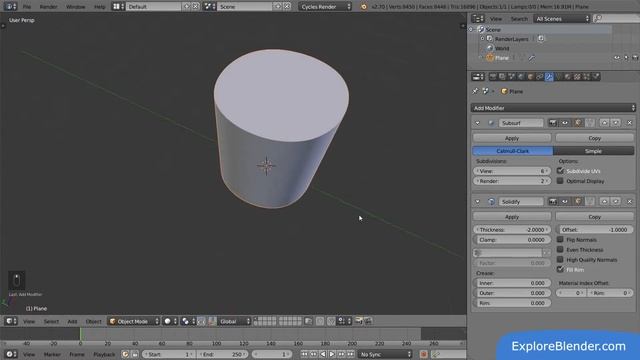640x360 pixels.
Task: Collapse the Subsurf modifier panel
Action: coord(478,123)
